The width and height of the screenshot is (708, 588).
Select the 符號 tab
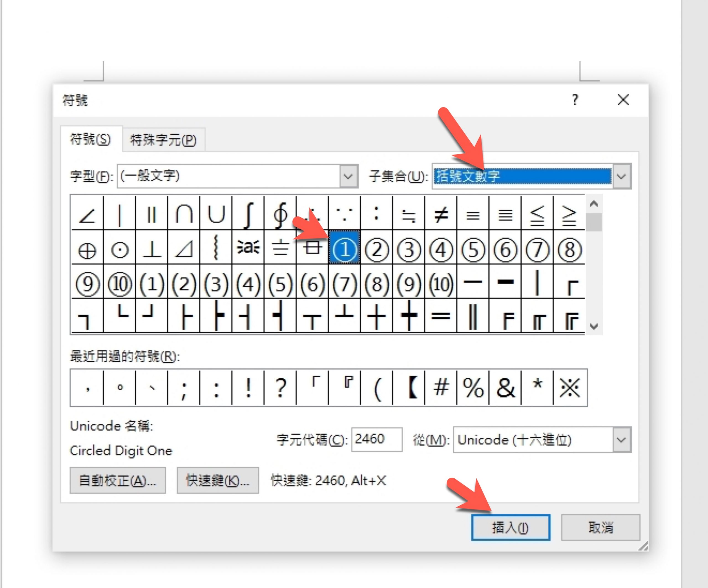pyautogui.click(x=90, y=139)
